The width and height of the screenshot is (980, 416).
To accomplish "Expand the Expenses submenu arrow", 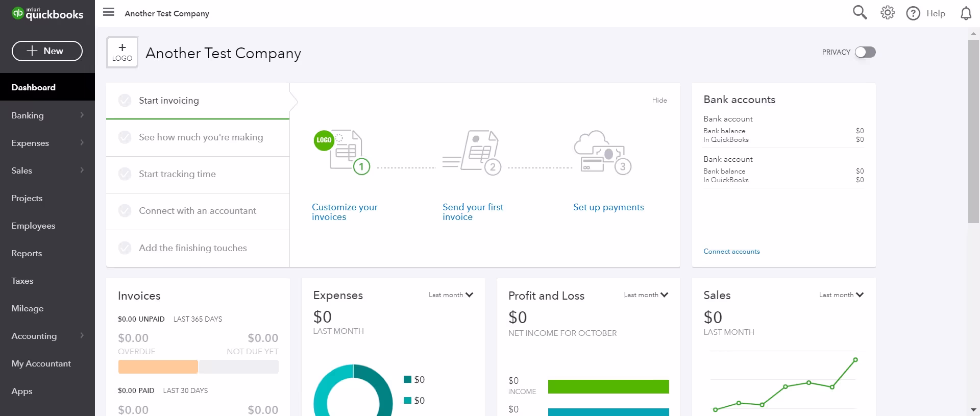I will pyautogui.click(x=82, y=142).
